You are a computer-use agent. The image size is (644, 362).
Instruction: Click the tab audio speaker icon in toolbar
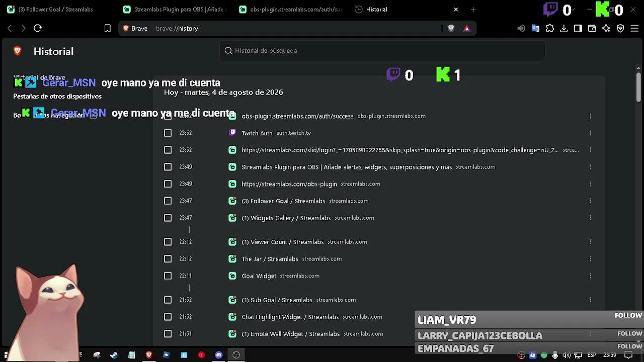tap(521, 29)
